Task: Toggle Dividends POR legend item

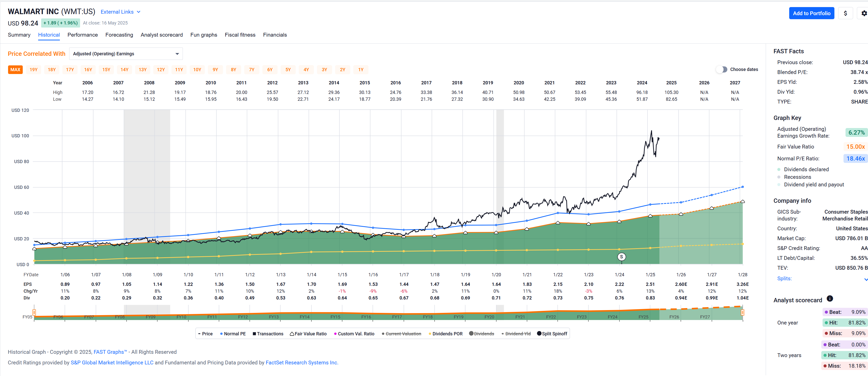Action: 445,334
